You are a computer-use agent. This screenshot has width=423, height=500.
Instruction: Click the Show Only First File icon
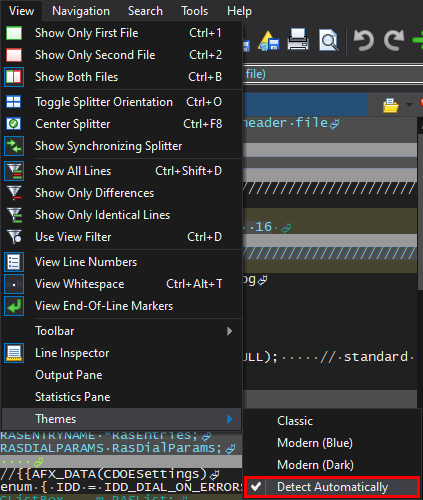point(14,33)
